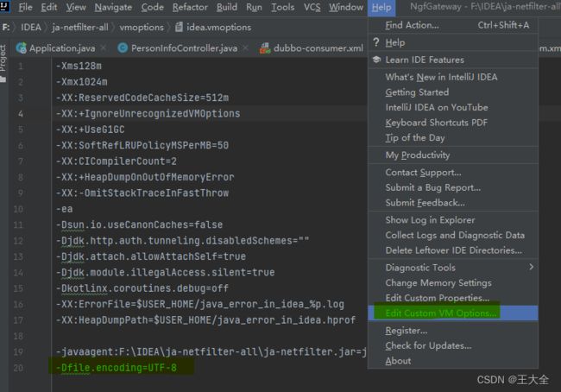Close the open Help menu
The image size is (561, 392).
pos(381,8)
